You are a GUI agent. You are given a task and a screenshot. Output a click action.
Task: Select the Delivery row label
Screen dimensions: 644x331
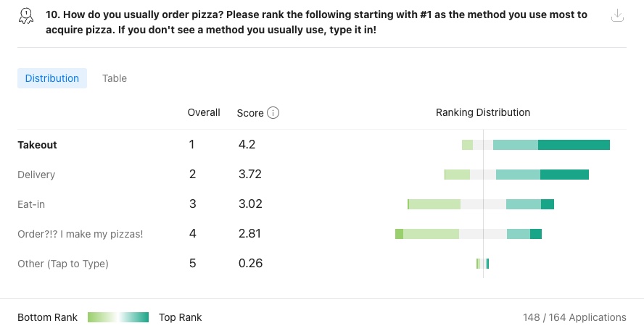tap(36, 175)
